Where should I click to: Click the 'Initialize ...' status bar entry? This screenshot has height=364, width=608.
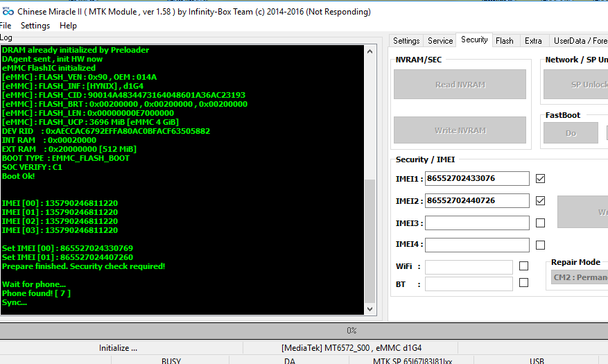(x=118, y=348)
